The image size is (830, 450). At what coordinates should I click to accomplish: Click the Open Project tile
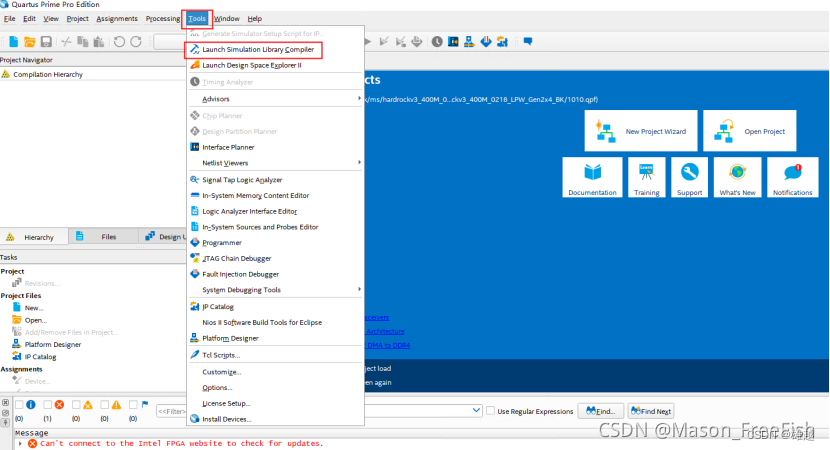(x=750, y=131)
